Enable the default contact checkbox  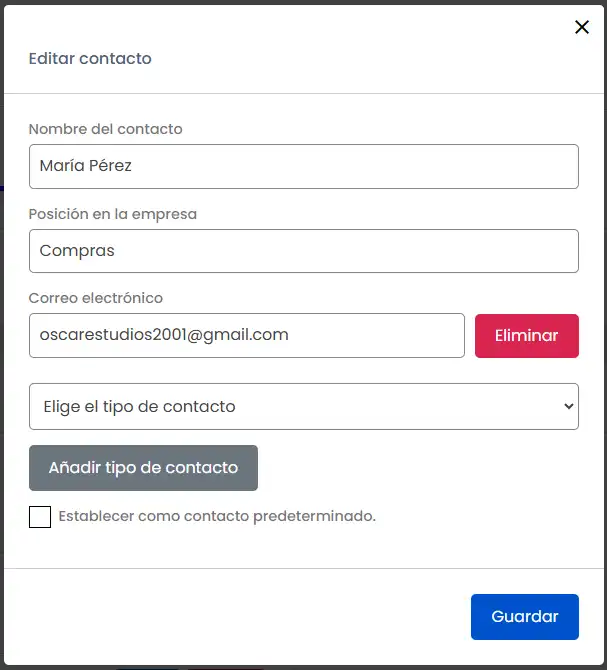click(40, 517)
